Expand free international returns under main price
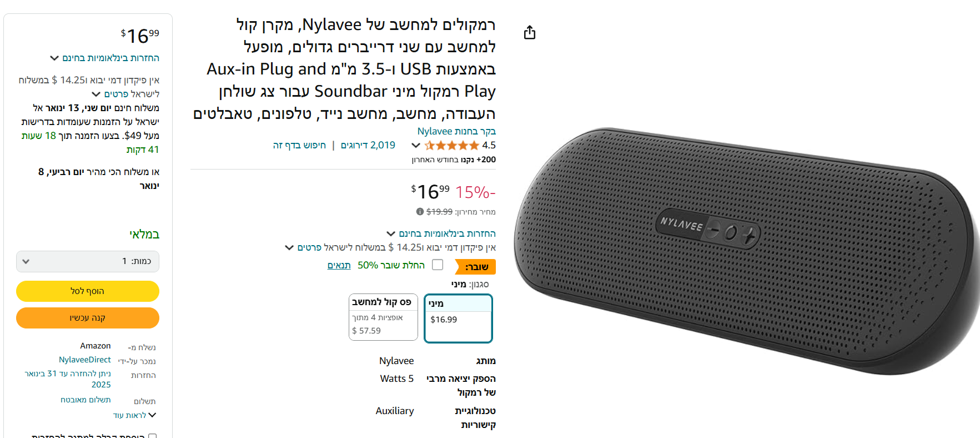This screenshot has width=980, height=438. [391, 233]
